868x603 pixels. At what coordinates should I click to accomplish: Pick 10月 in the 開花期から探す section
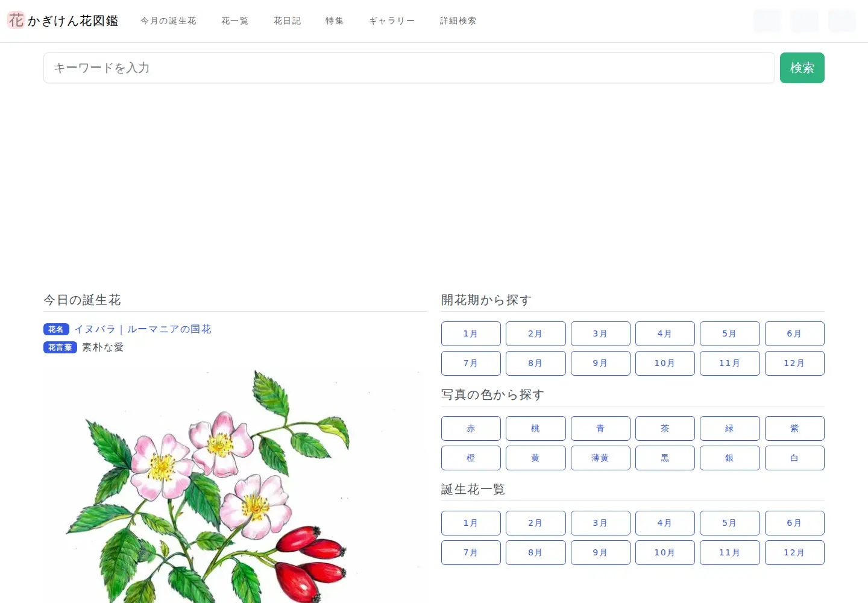coord(665,363)
